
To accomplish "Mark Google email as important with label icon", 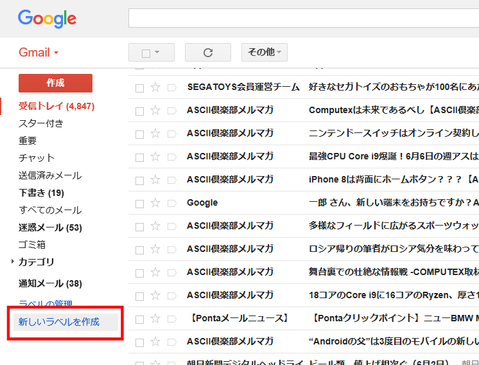I will pyautogui.click(x=172, y=203).
